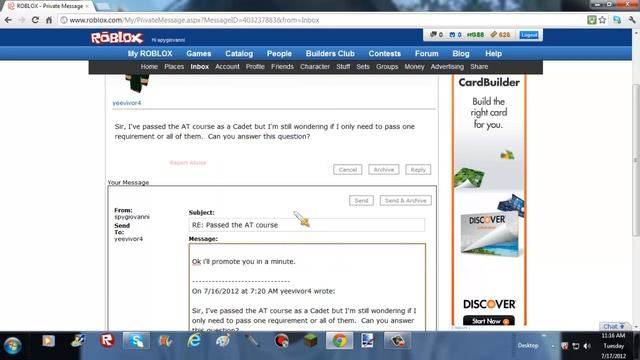
Task: Launch Minecraft grass block icon in taskbar
Action: pyautogui.click(x=311, y=341)
